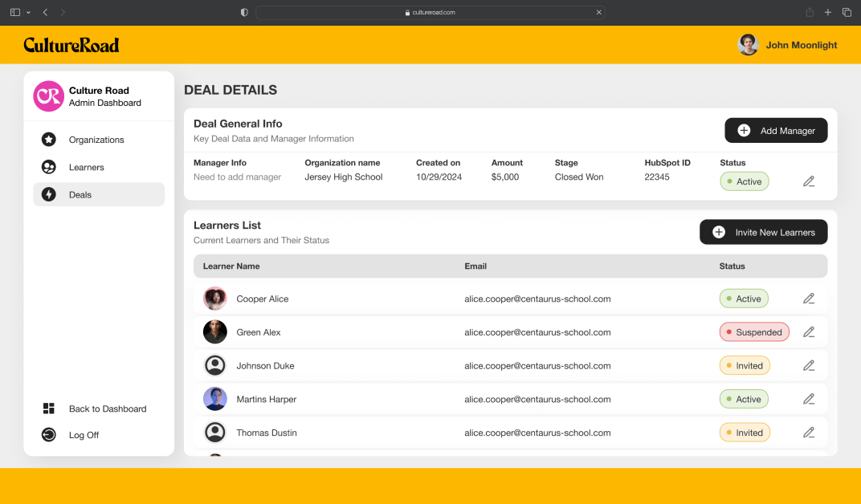
Task: Click the Add Manager button
Action: tap(776, 131)
